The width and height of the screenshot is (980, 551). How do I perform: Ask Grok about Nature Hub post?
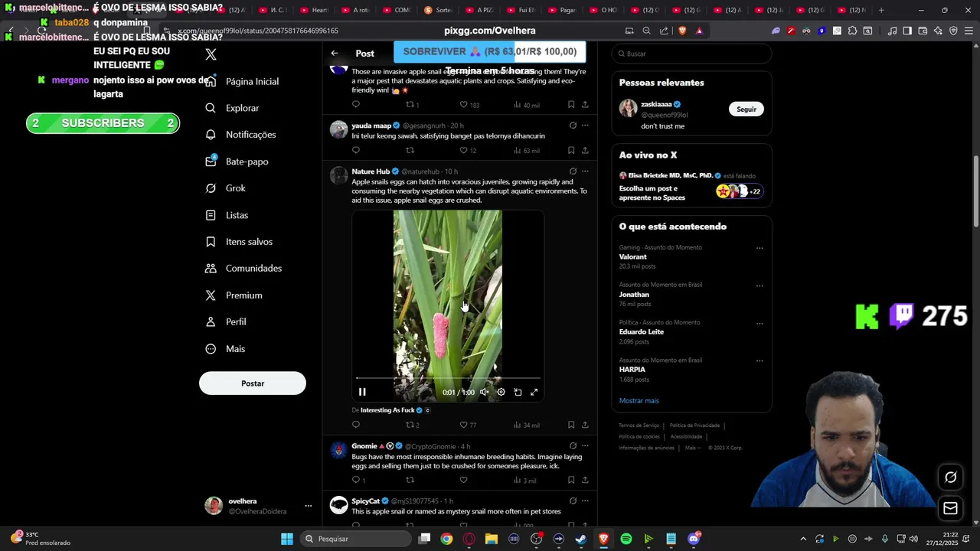[573, 171]
